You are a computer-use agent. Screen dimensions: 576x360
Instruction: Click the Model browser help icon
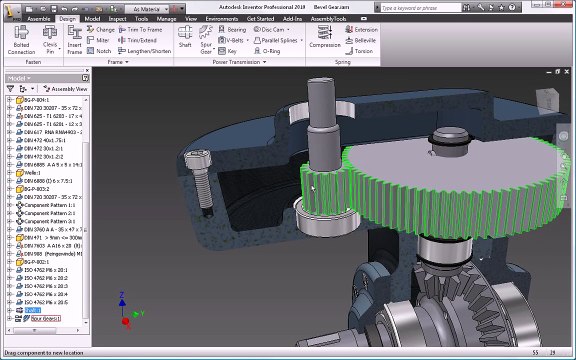[x=85, y=78]
